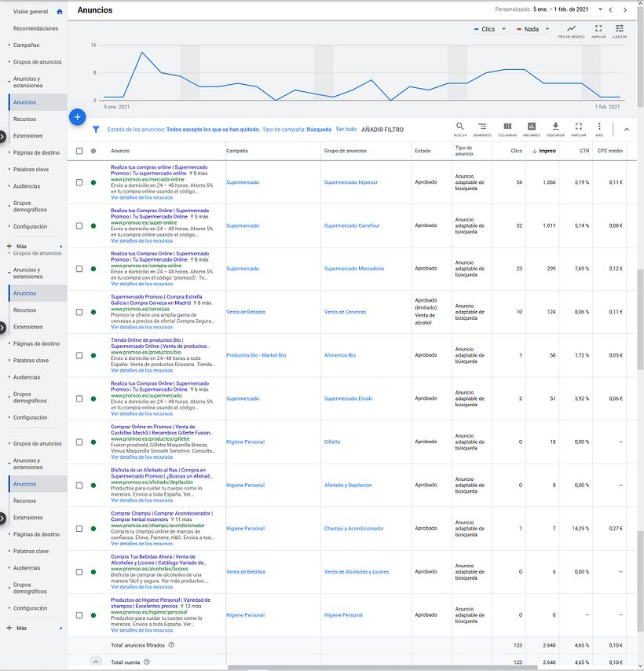Click AÑADIR FILTRO
644x671 pixels.
pos(382,130)
